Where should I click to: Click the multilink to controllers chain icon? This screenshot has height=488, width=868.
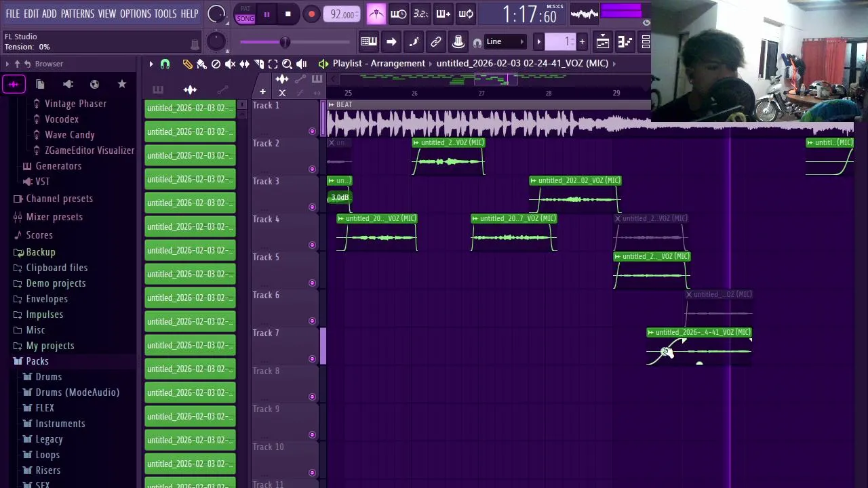point(436,42)
